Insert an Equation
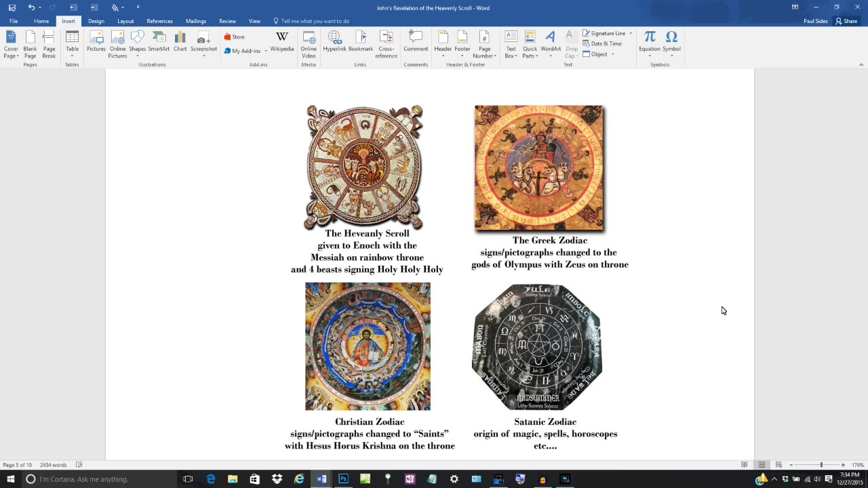 (650, 43)
